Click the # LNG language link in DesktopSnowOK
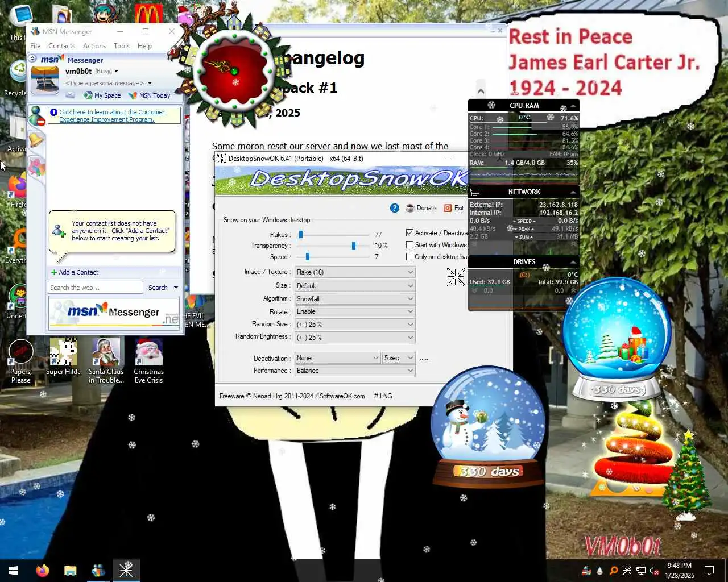Screen dimensions: 728x582 point(383,396)
